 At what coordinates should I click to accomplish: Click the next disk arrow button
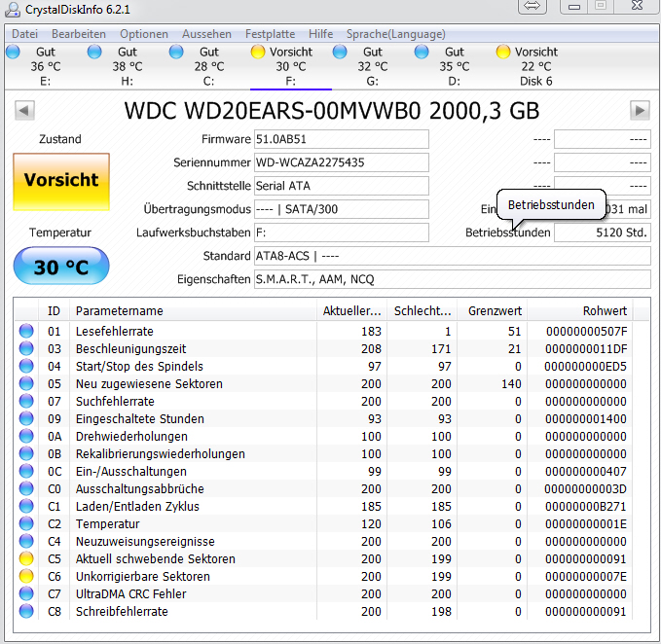[640, 111]
